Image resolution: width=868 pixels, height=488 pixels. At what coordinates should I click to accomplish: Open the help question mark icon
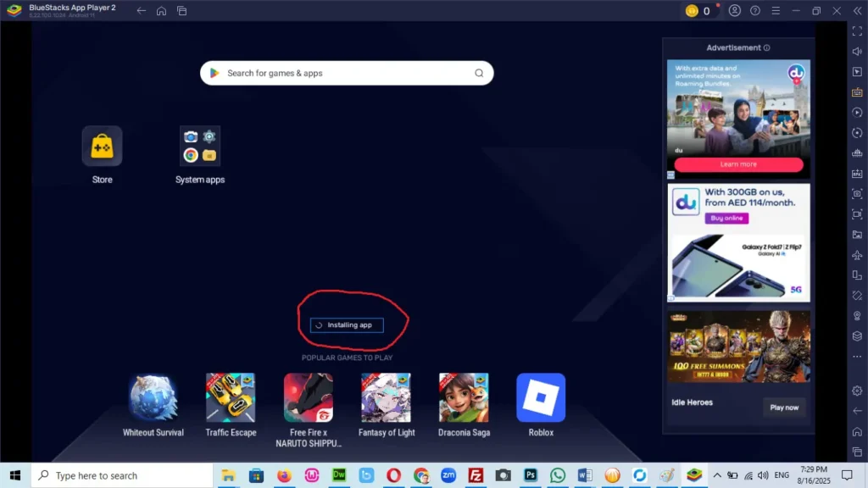pos(754,11)
